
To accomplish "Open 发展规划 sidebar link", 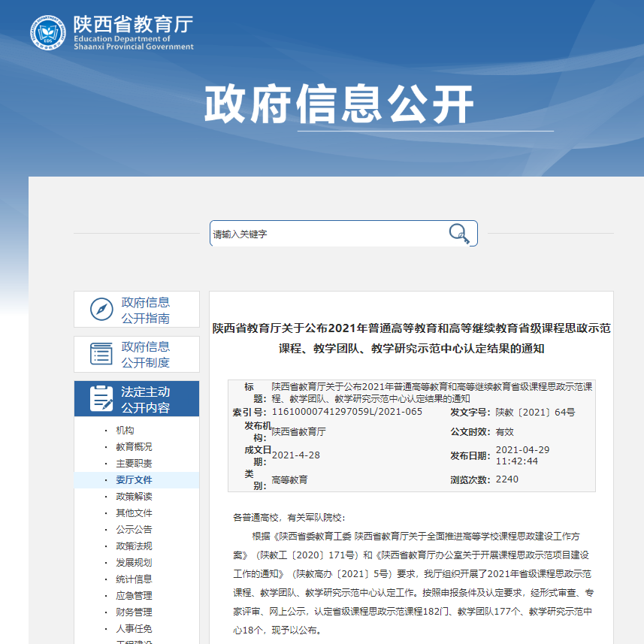I will [x=134, y=563].
